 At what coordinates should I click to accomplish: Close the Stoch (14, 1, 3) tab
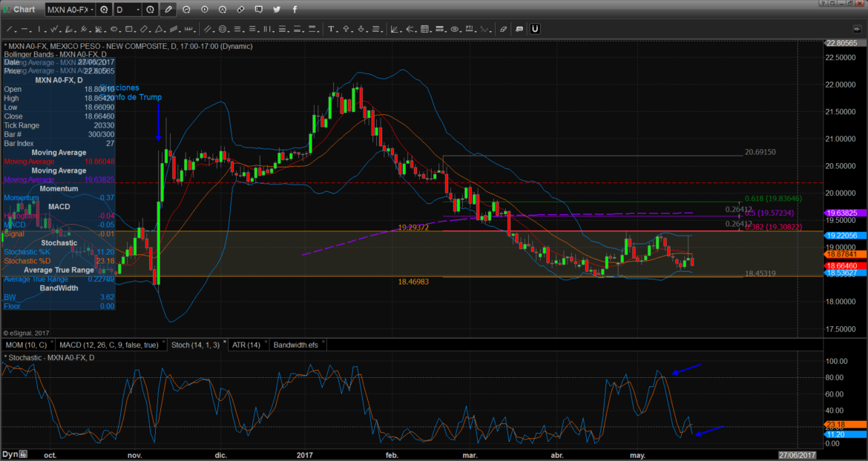click(x=225, y=342)
